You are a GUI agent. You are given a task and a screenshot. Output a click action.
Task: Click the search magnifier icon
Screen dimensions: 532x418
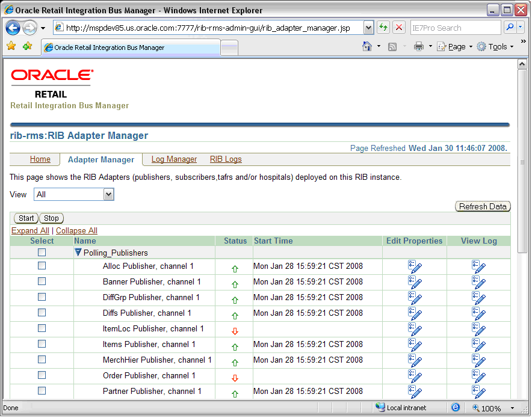tap(510, 28)
